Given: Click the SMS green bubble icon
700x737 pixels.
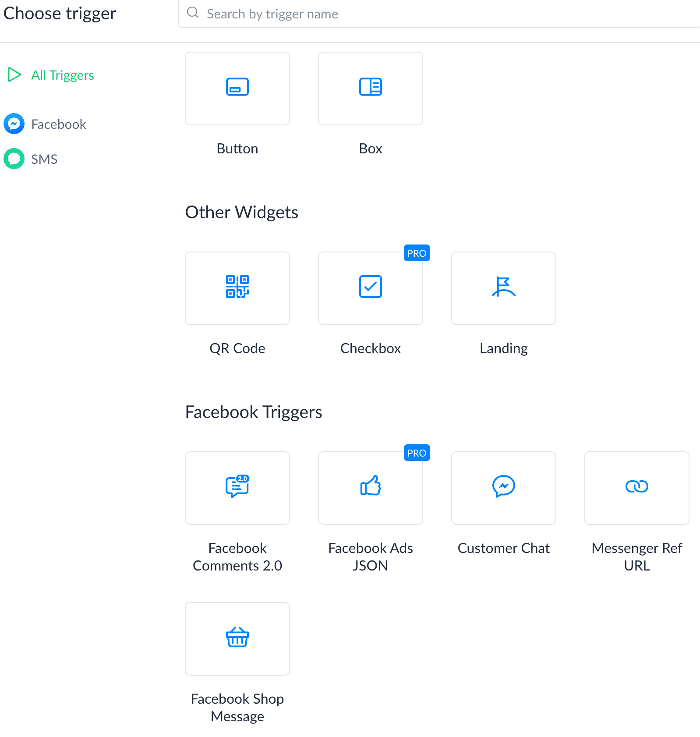Looking at the screenshot, I should (14, 159).
